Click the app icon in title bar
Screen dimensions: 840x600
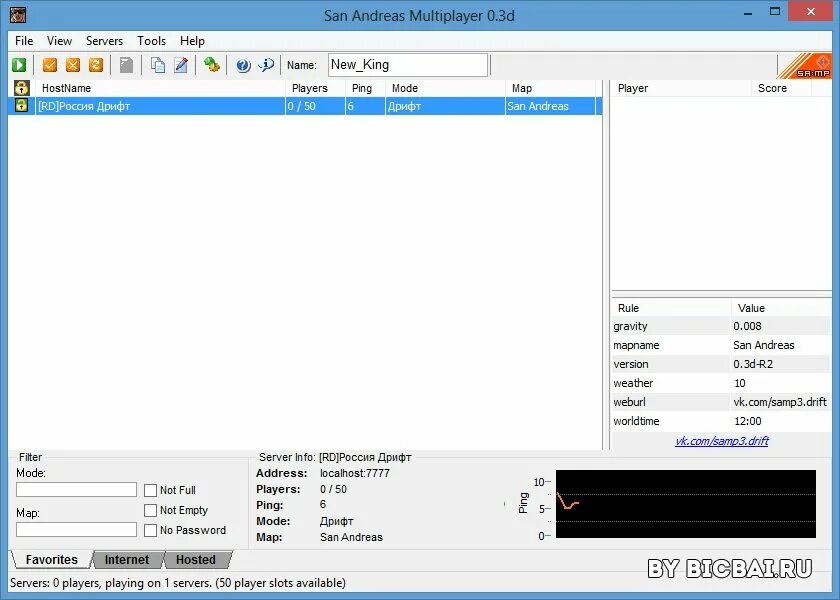[18, 14]
